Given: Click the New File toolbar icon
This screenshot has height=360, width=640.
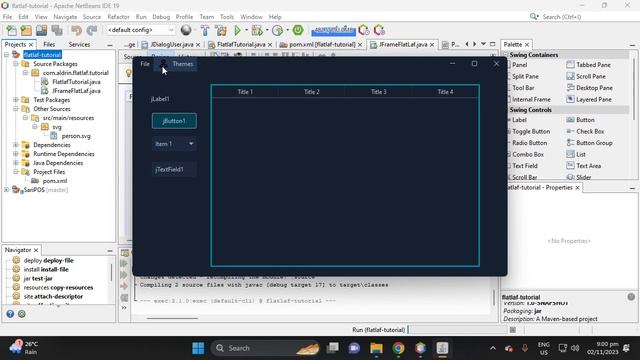Looking at the screenshot, I should click(x=11, y=30).
